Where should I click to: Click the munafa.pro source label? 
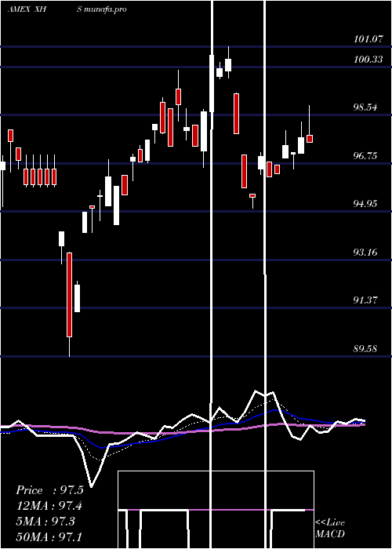(x=104, y=9)
